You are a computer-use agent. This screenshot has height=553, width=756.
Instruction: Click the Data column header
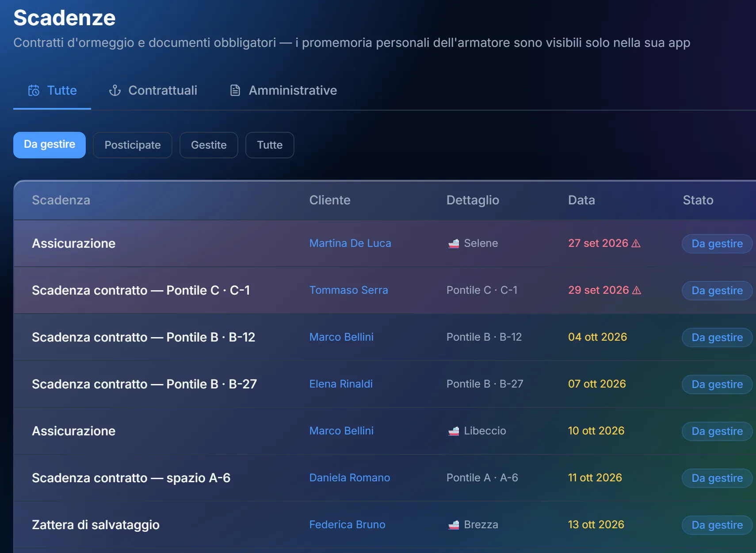(581, 200)
